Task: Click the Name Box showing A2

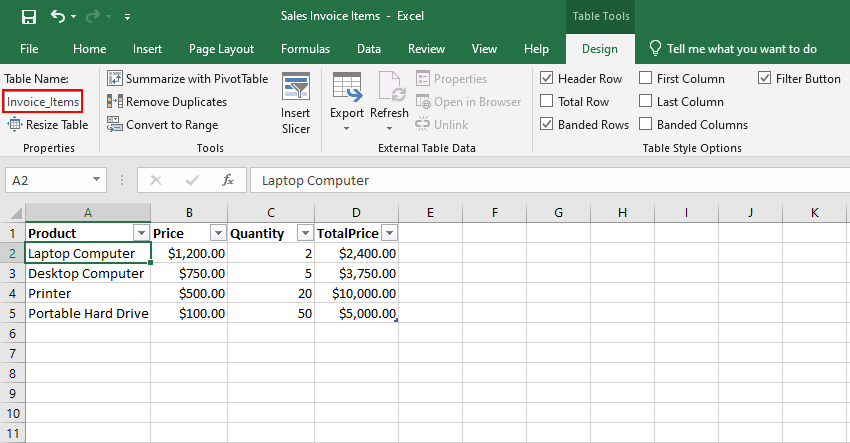Action: tap(49, 180)
